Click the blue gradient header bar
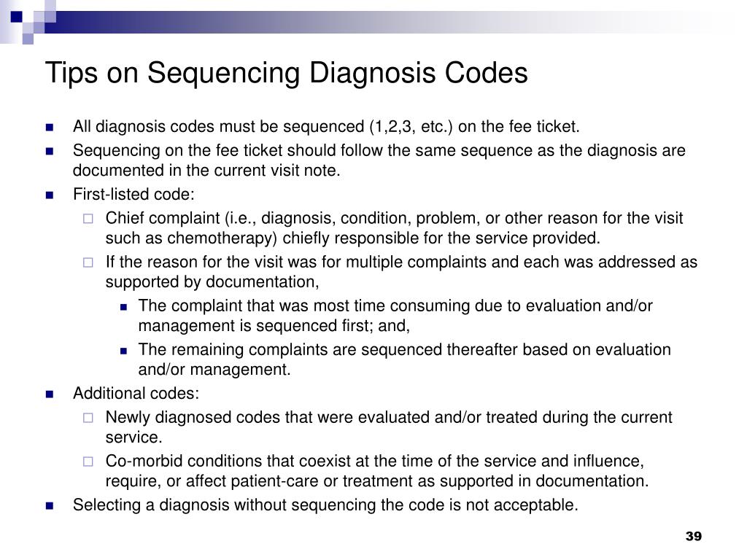This screenshot has width=747, height=560. tap(381, 22)
